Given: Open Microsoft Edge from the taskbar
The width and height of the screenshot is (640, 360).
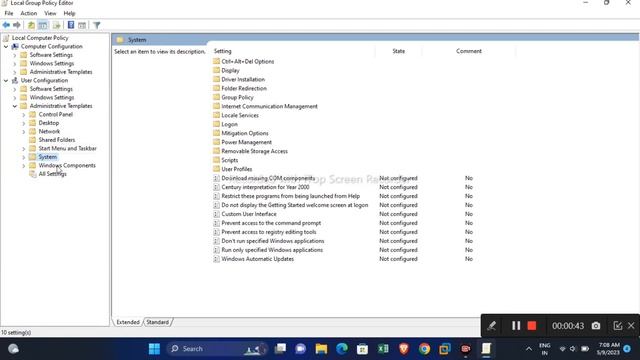Looking at the screenshot, I should (342, 349).
